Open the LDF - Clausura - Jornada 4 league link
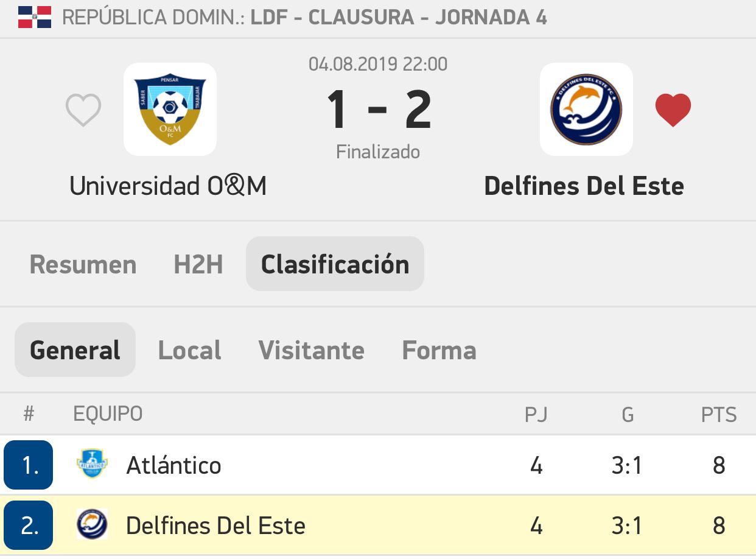Image resolution: width=756 pixels, height=559 pixels. click(x=399, y=17)
